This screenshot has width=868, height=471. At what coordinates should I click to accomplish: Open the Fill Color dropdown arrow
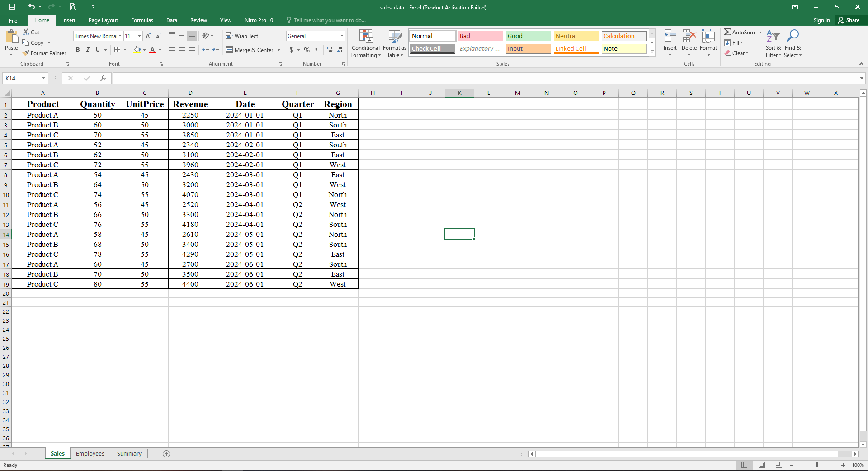coord(144,50)
